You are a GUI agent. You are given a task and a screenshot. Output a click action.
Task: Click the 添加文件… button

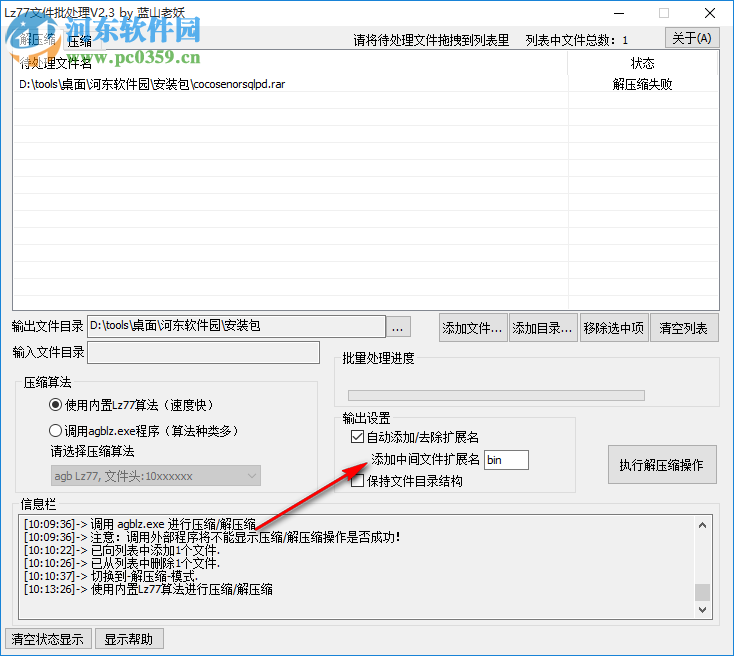[472, 328]
